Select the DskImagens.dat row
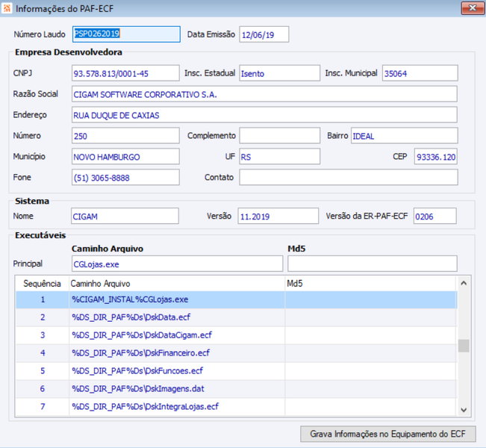The image size is (486, 448). click(237, 389)
